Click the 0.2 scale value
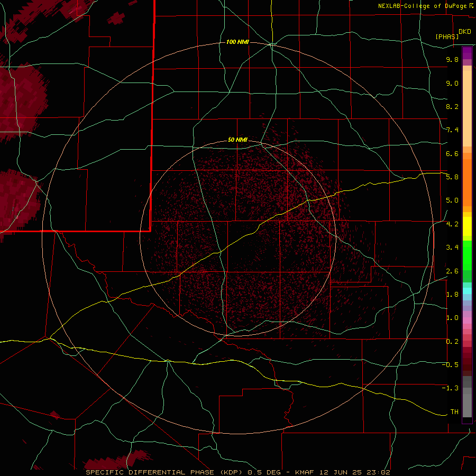 tap(452, 342)
